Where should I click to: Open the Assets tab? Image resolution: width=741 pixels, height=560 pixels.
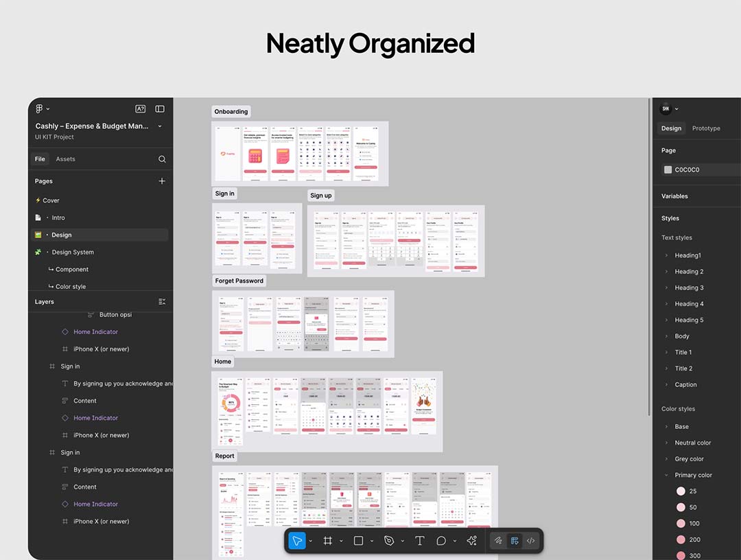[x=65, y=159]
